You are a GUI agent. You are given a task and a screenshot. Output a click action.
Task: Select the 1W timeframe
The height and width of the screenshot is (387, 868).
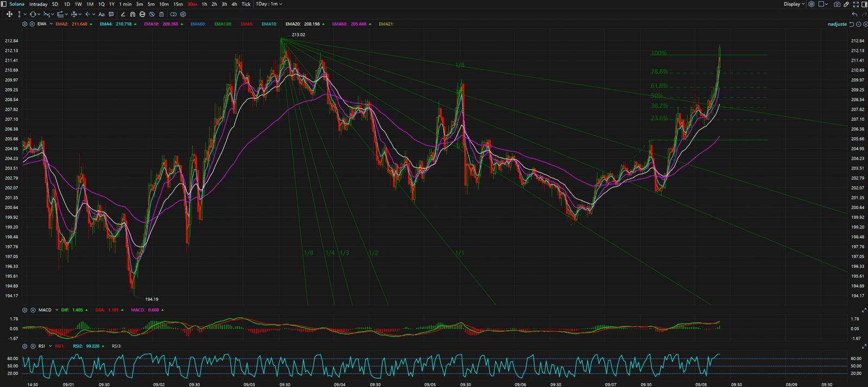pos(78,4)
